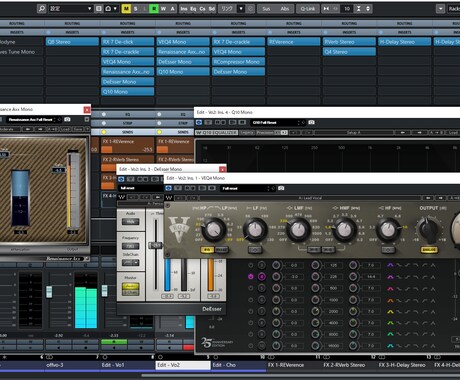
Task: Click the DeEsser threshold fader handle
Action: click(x=155, y=245)
